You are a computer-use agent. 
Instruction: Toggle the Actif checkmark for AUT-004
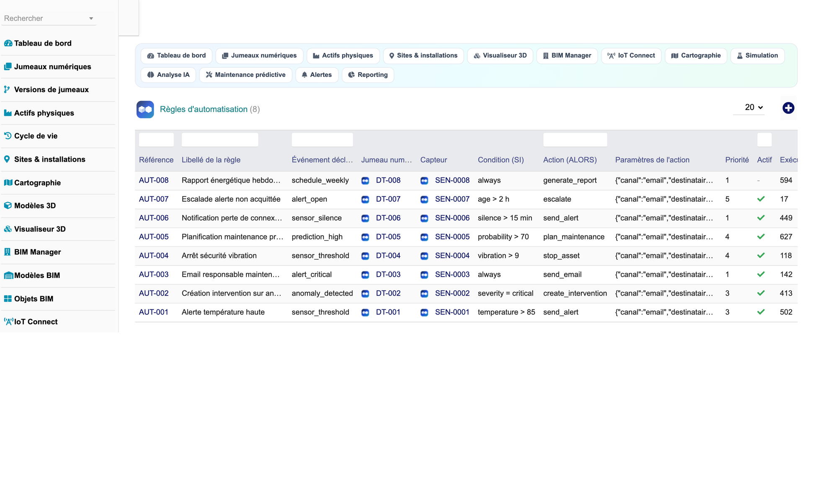(x=761, y=256)
